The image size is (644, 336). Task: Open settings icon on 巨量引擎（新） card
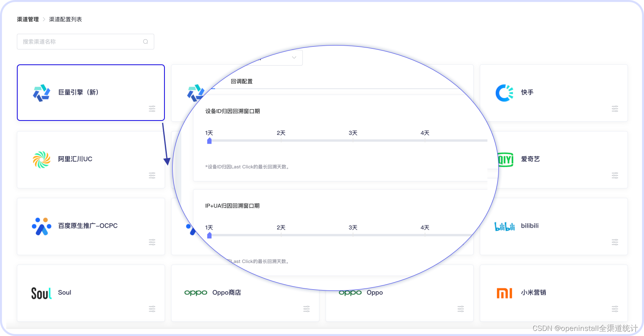point(152,109)
